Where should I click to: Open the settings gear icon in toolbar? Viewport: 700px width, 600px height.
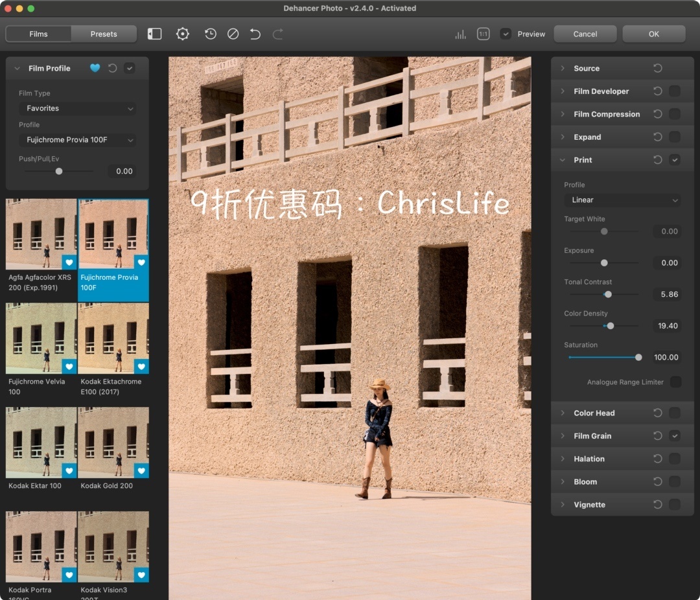pos(183,34)
